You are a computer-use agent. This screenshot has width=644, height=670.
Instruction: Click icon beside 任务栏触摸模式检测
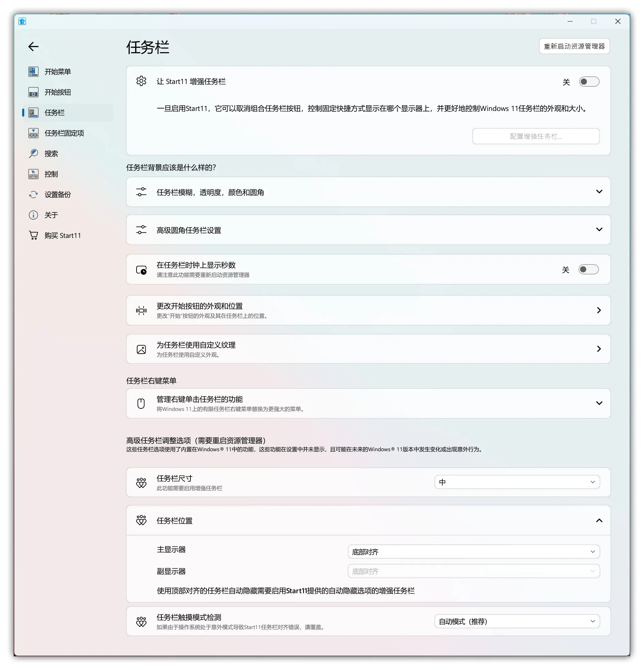(141, 622)
